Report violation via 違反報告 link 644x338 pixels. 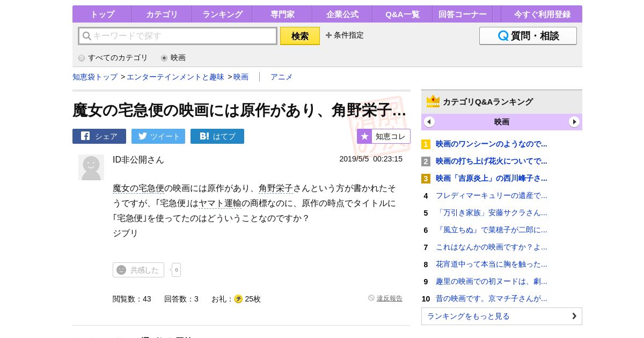[390, 298]
